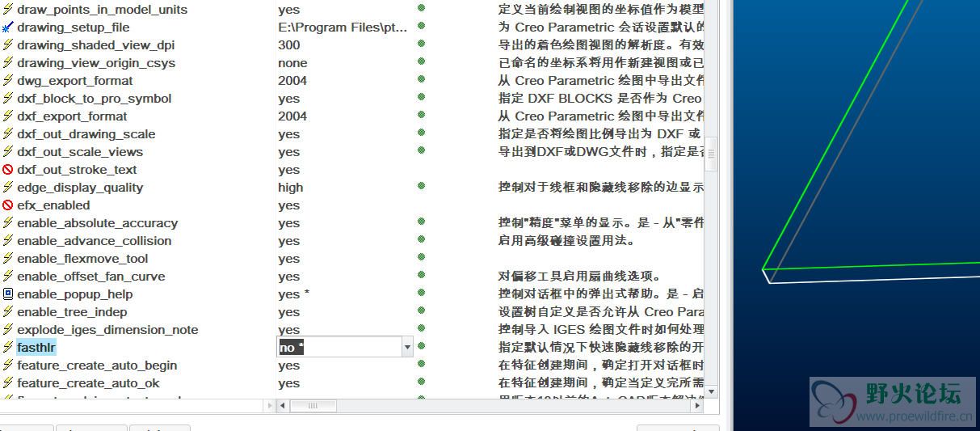Select the dxf_out_scale_views option name
980x431 pixels.
coord(80,152)
